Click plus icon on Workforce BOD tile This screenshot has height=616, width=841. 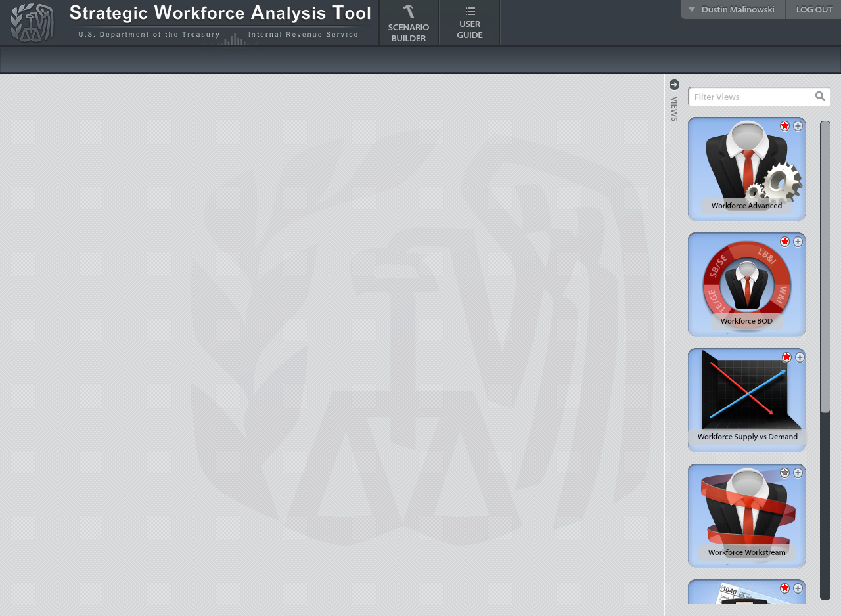tap(798, 242)
